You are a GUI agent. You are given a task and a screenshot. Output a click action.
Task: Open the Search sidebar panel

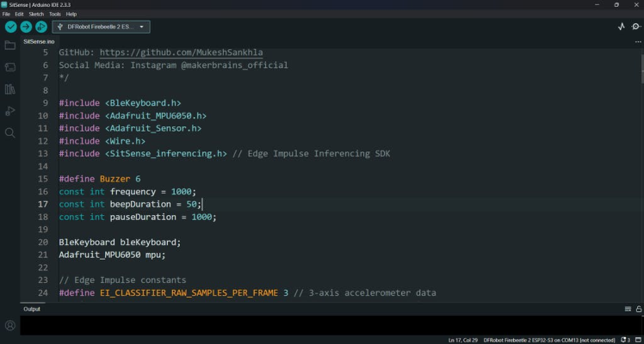(x=10, y=133)
